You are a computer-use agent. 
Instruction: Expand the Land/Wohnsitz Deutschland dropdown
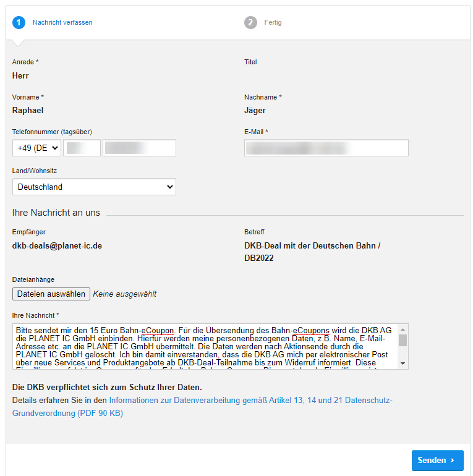pos(94,187)
